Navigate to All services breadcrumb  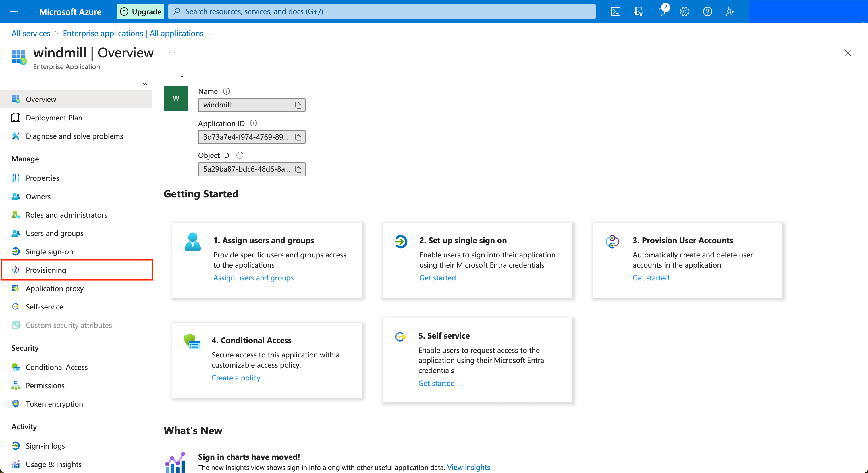(x=30, y=33)
